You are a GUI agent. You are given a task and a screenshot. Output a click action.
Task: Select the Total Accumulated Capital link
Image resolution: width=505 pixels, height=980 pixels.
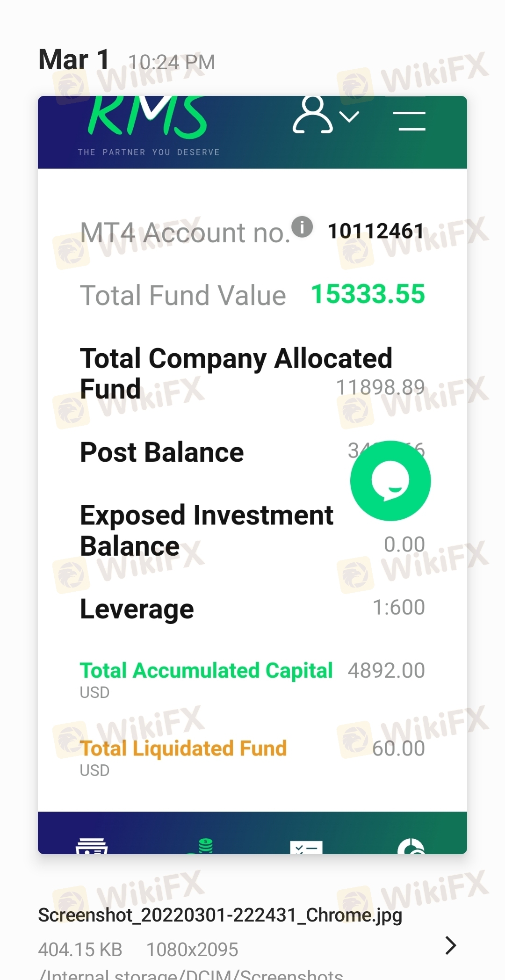(206, 670)
